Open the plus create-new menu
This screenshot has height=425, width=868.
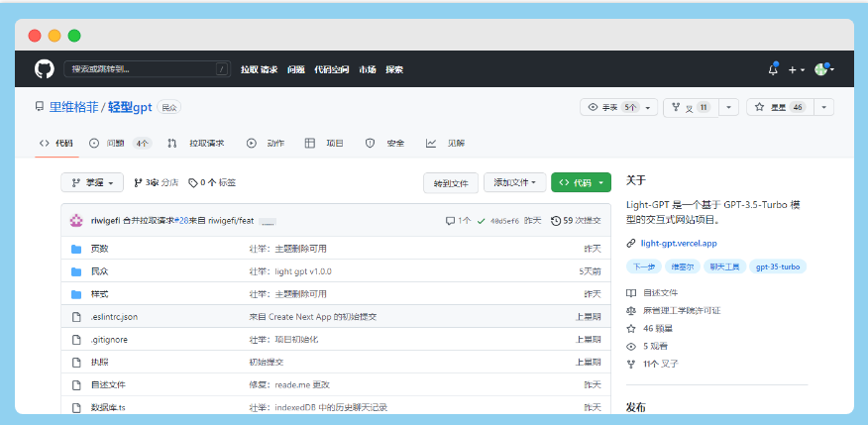tap(796, 69)
